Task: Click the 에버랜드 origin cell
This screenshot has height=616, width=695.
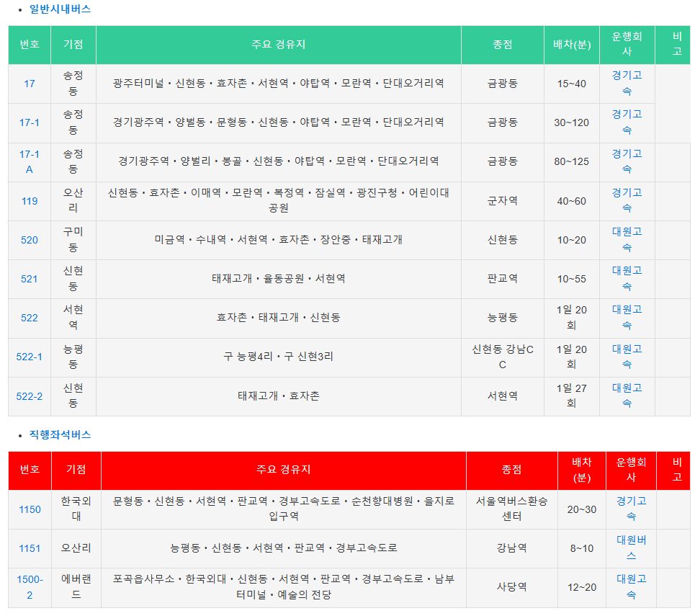Action: tap(76, 588)
